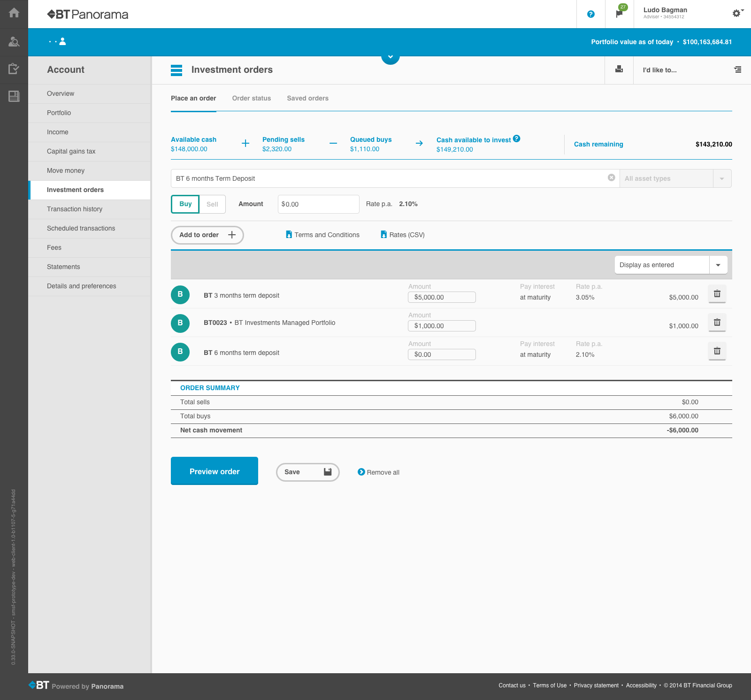Image resolution: width=751 pixels, height=700 pixels.
Task: Click the B badge for BT 3 months term deposit
Action: 180,294
